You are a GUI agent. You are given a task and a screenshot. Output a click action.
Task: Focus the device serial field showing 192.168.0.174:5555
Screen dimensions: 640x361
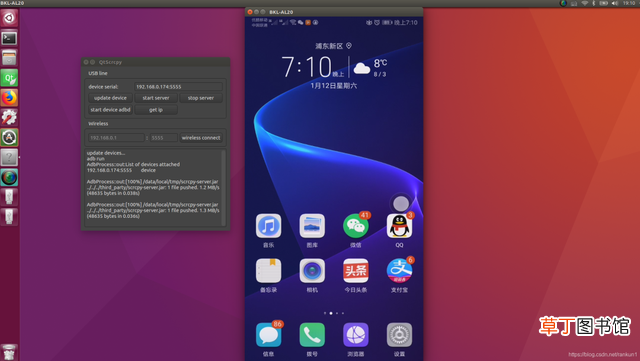[178, 87]
